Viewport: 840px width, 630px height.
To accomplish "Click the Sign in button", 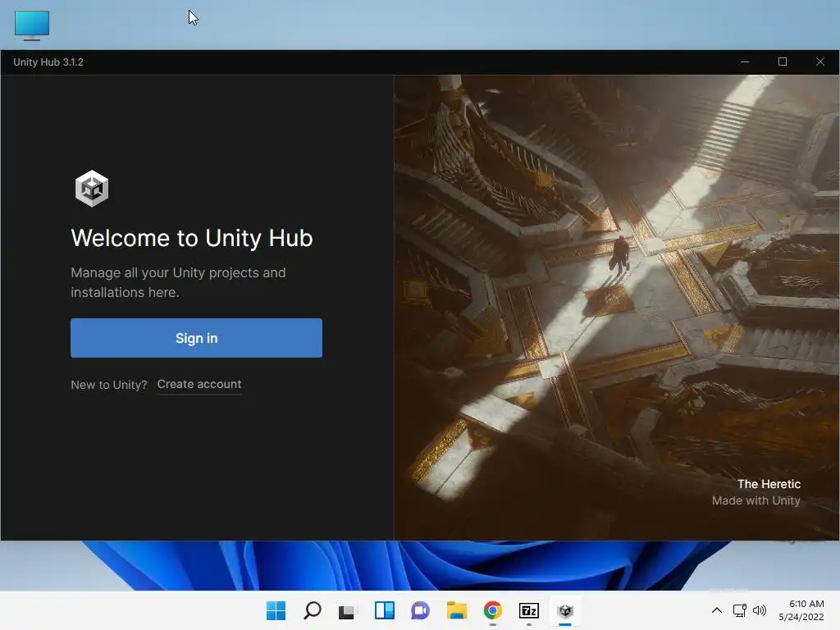I will pyautogui.click(x=196, y=338).
